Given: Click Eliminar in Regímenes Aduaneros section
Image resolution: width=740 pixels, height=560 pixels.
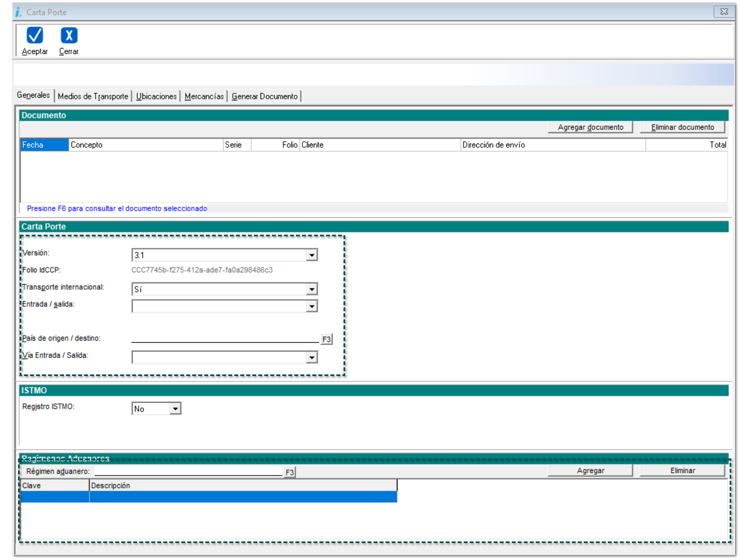Looking at the screenshot, I should coord(682,470).
